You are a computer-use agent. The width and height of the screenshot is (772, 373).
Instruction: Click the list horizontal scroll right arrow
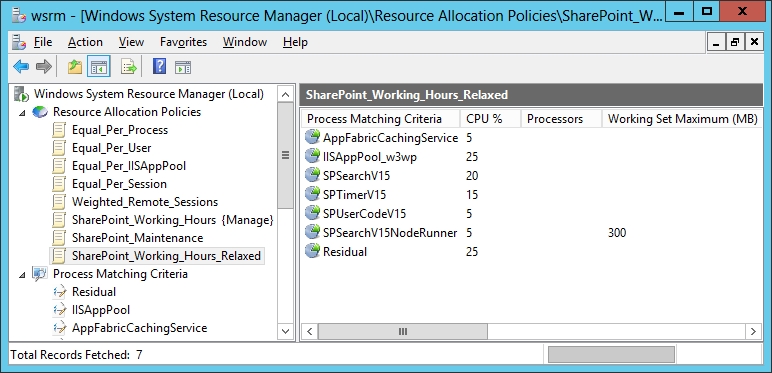(x=753, y=331)
